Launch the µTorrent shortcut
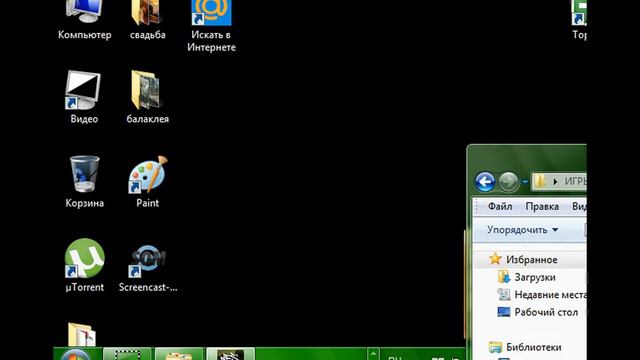This screenshot has height=360, width=640. 84,265
